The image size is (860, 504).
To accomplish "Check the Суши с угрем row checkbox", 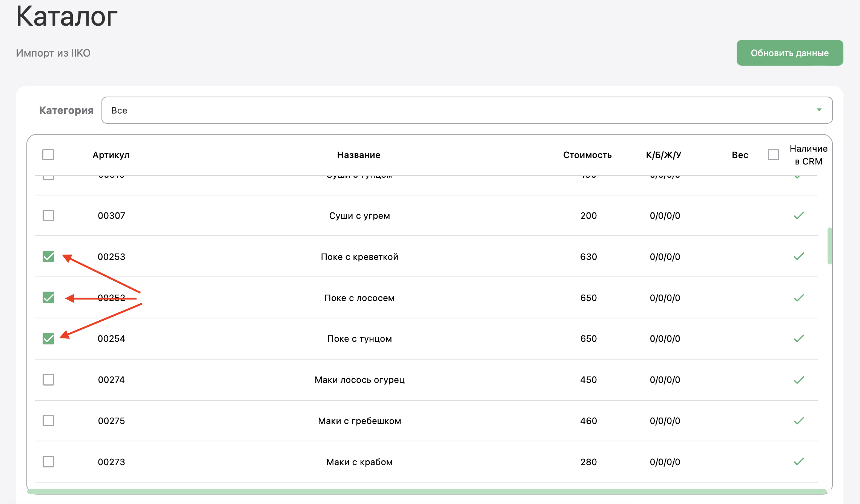I will click(48, 215).
